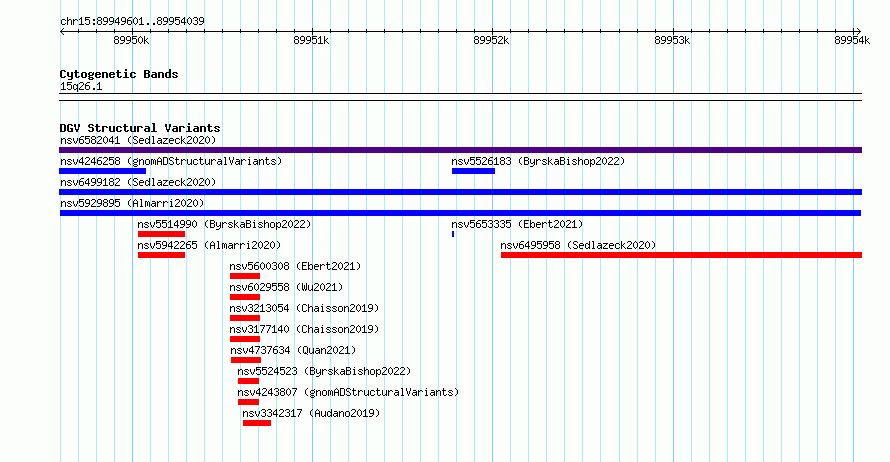The height and width of the screenshot is (462, 890).
Task: Open nsv5526183 (ByrskaBishop2022) label
Action: (538, 161)
